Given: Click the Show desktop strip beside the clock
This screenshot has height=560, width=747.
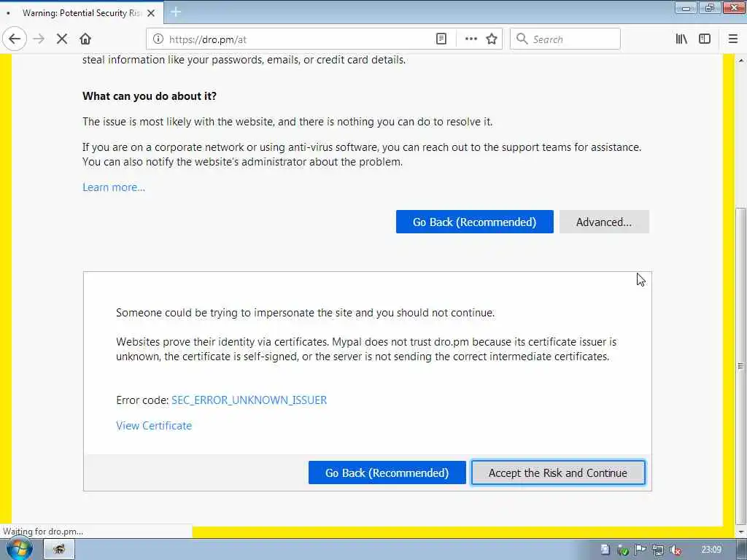Looking at the screenshot, I should tap(742, 550).
